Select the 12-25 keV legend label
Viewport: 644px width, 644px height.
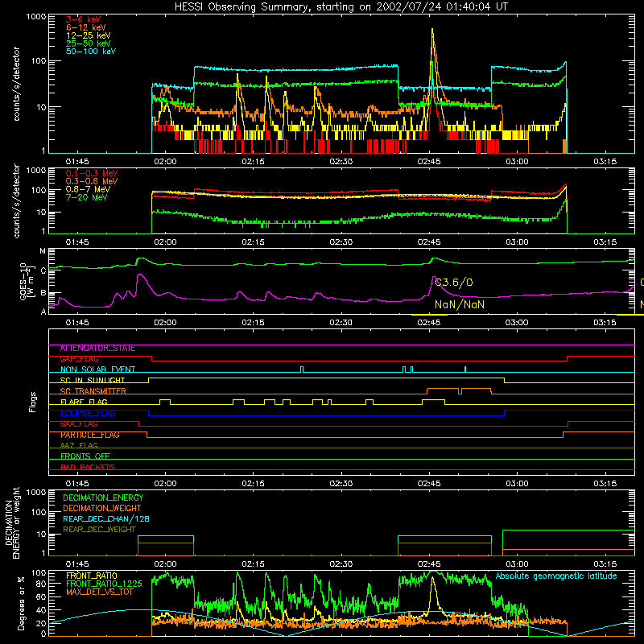click(x=89, y=35)
